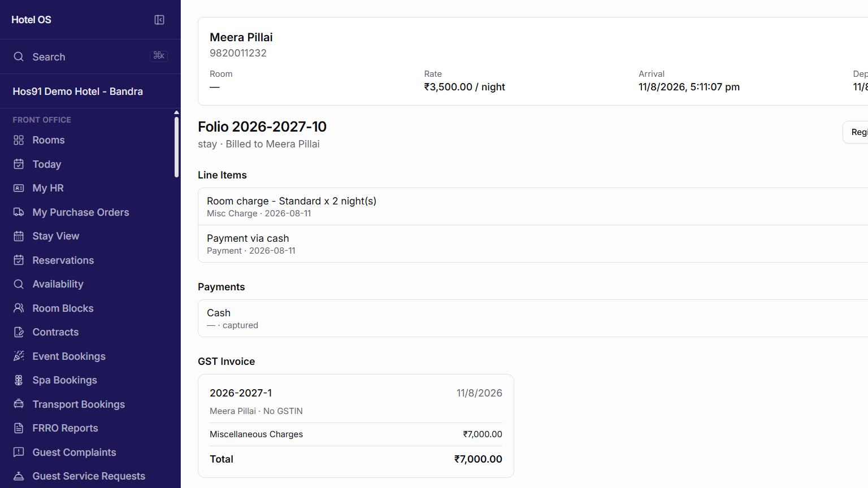Select Hos91 Demo Hotel - Bandra property
This screenshot has width=868, height=488.
78,91
